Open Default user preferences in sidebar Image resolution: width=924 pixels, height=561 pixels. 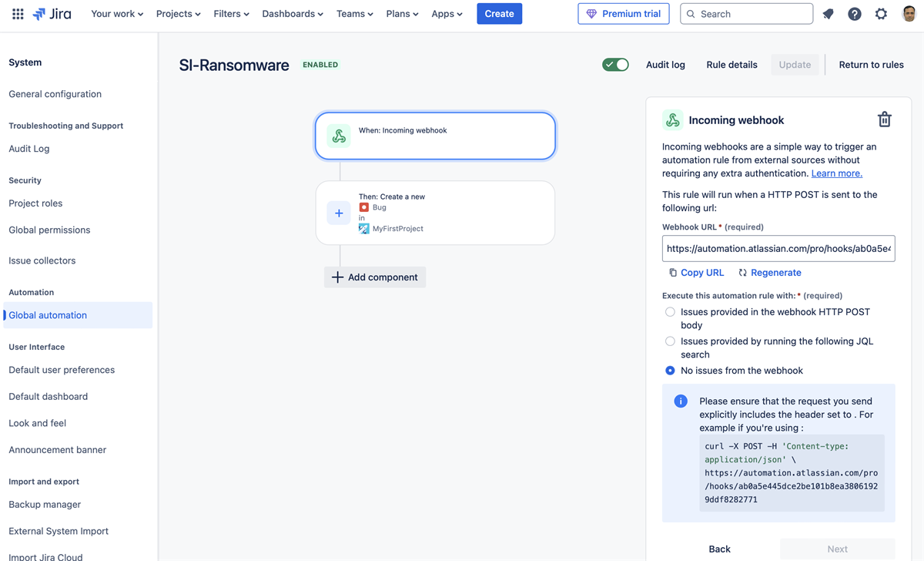(62, 370)
